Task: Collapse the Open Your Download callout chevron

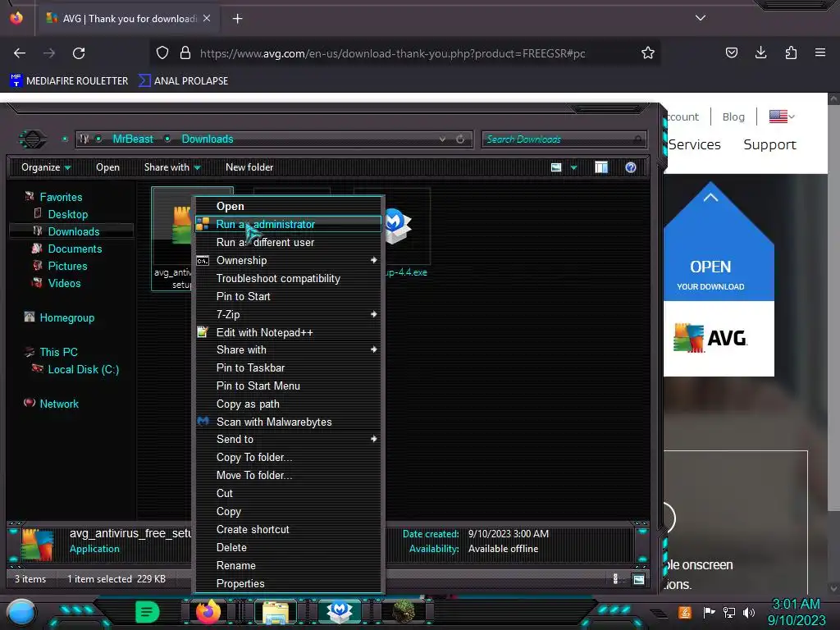Action: click(x=710, y=197)
